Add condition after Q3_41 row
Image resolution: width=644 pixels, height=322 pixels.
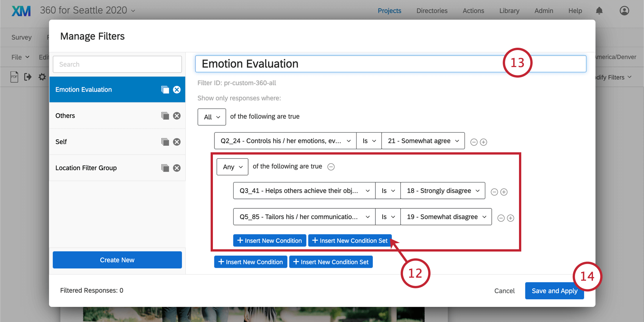(504, 192)
